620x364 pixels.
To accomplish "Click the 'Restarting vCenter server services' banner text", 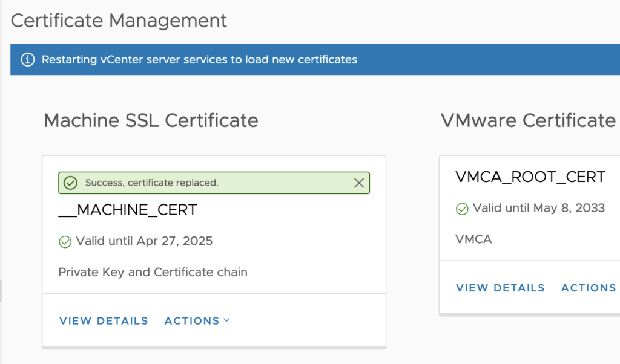I will point(199,59).
